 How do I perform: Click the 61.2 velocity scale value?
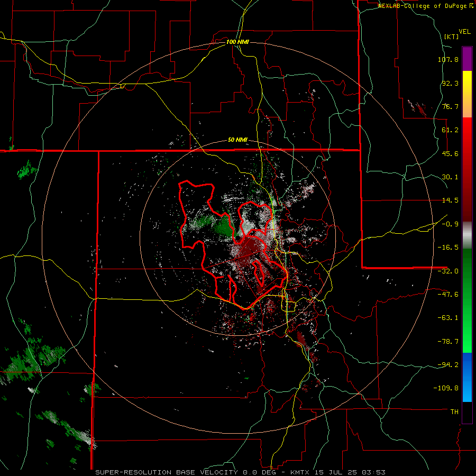tap(450, 130)
